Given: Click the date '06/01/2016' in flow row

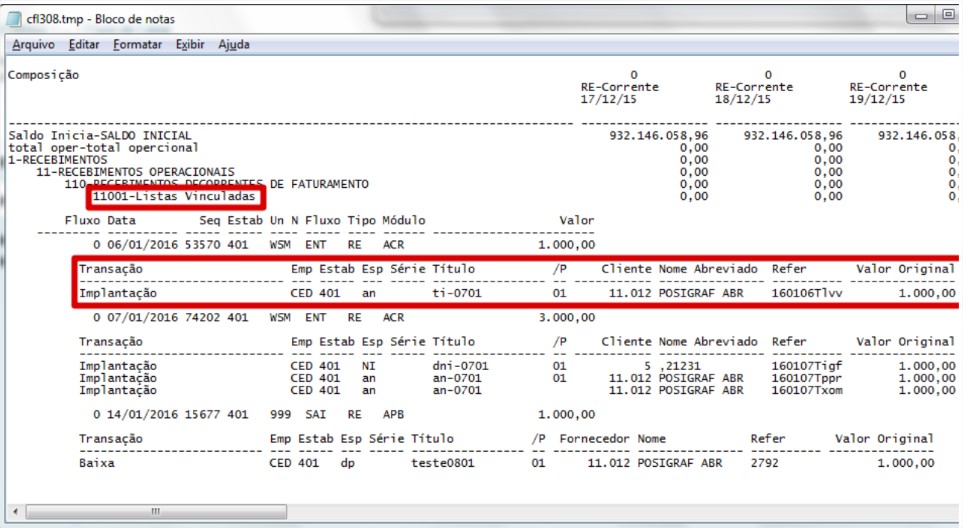Looking at the screenshot, I should [x=142, y=244].
